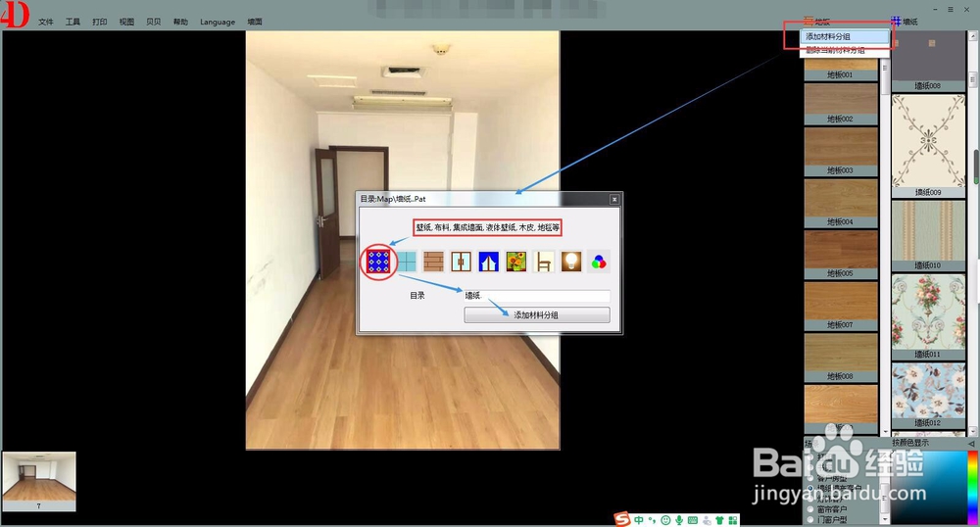Click the red 4D application logo
This screenshot has height=527, width=980.
pos(15,15)
